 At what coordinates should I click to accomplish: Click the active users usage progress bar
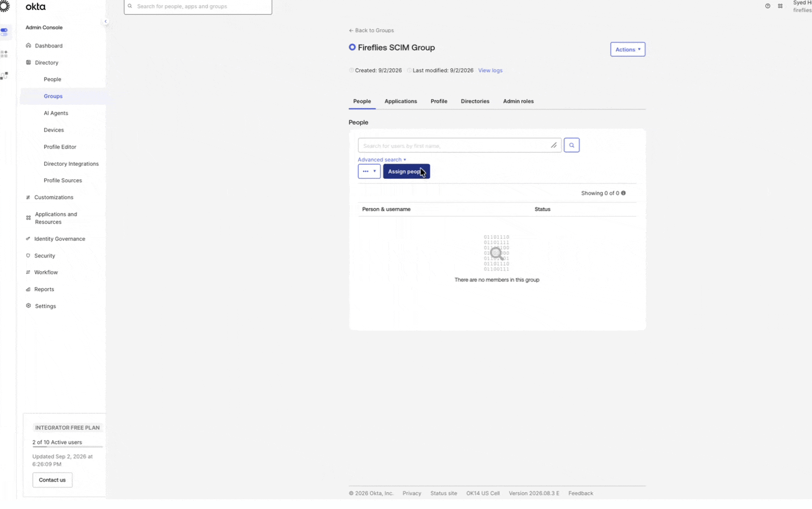(68, 447)
